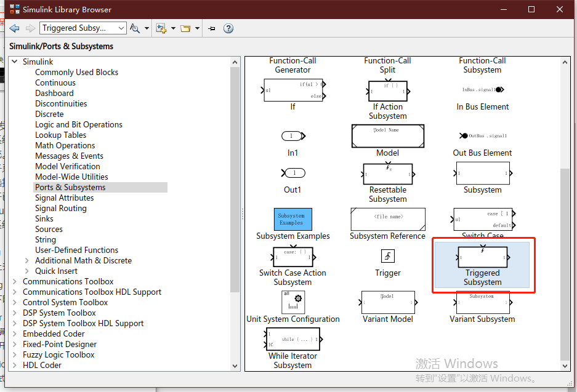Expand the Control System Toolbox node
This screenshot has width=577, height=392.
coord(15,302)
